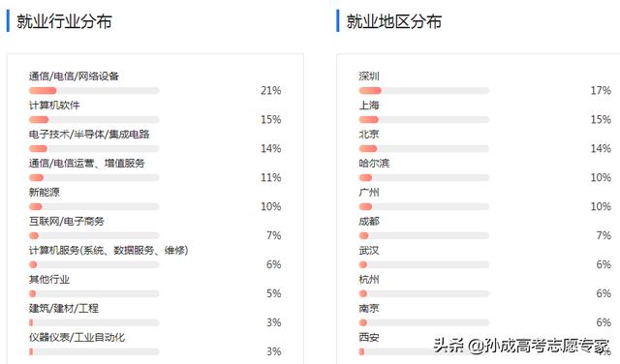Click the 新能源 progress bar

click(x=94, y=207)
